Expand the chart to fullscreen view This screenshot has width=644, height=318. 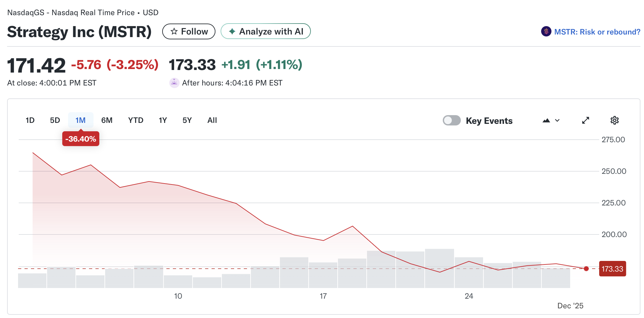pos(585,120)
